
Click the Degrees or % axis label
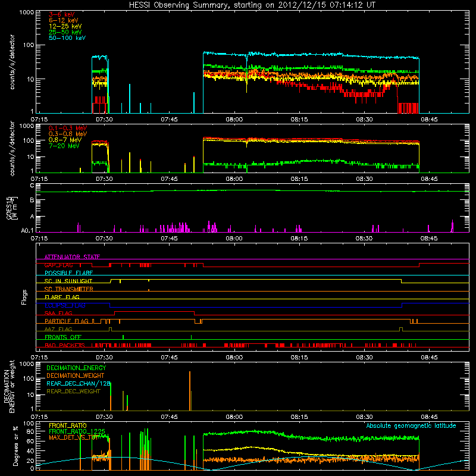[15, 446]
